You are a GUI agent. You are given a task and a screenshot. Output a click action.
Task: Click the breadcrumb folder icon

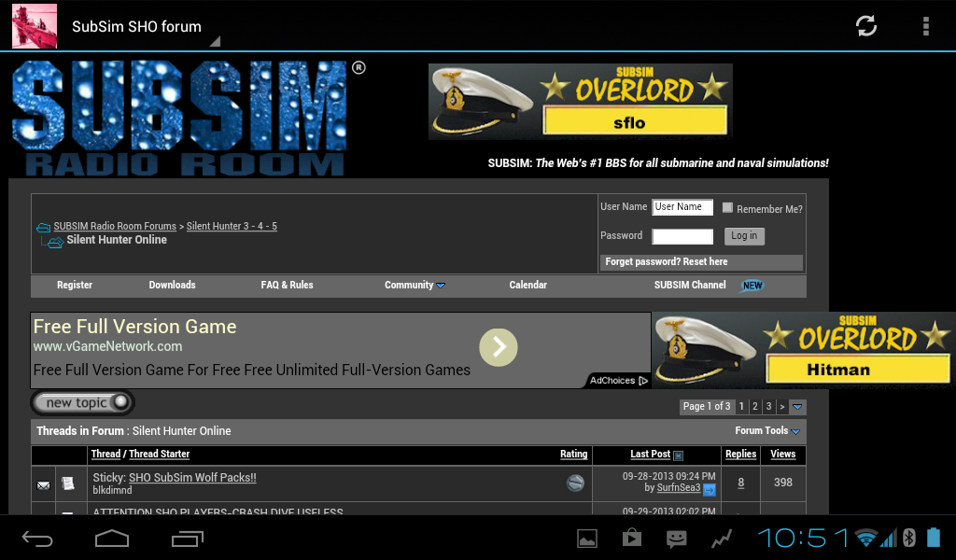pos(43,228)
